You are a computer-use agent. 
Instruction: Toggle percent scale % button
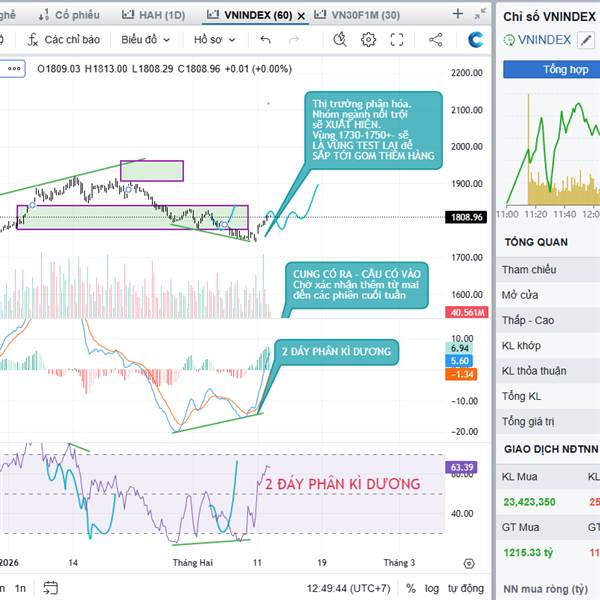(x=411, y=588)
